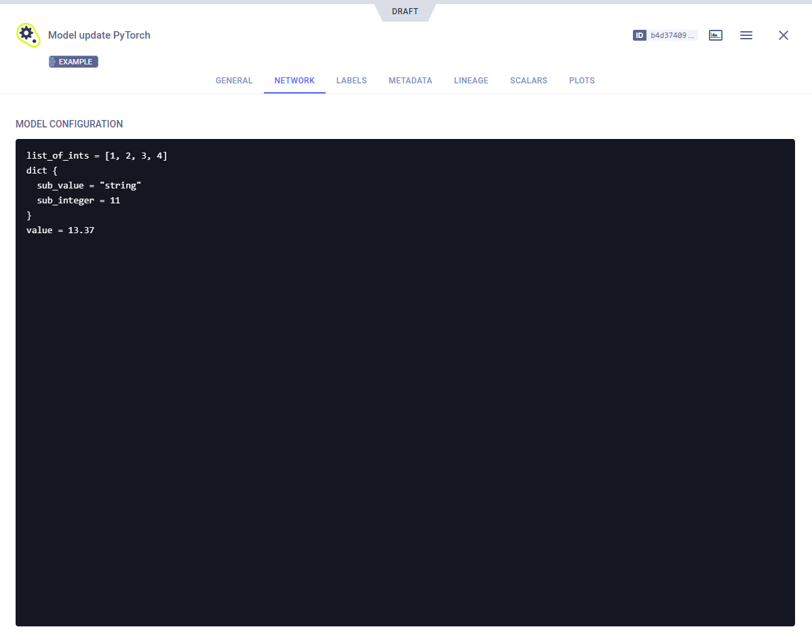Open the Labels tab
The height and width of the screenshot is (644, 812).
click(x=351, y=81)
